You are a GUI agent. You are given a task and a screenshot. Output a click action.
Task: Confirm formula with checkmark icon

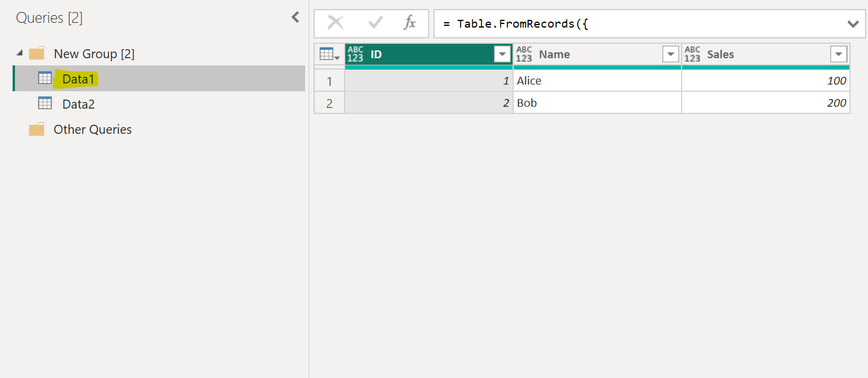tap(376, 23)
